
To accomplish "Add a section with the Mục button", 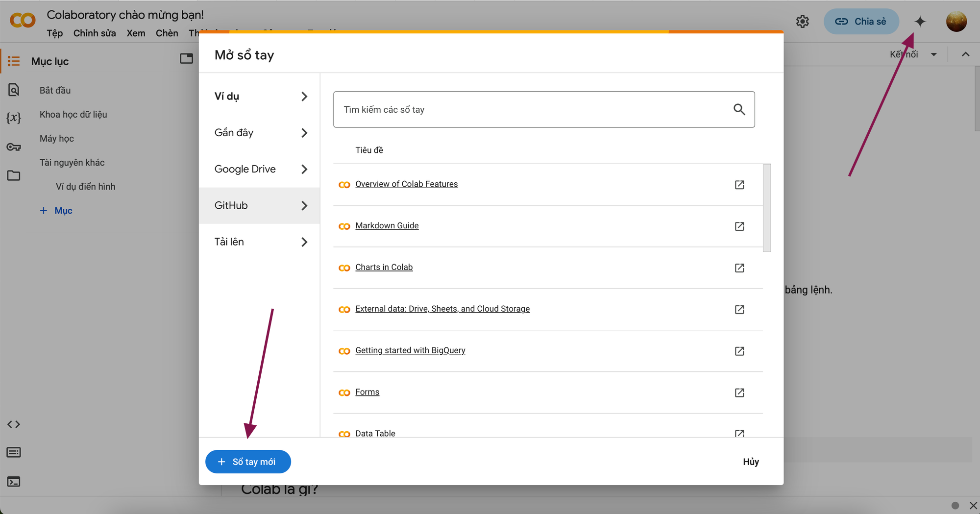I will pyautogui.click(x=56, y=211).
